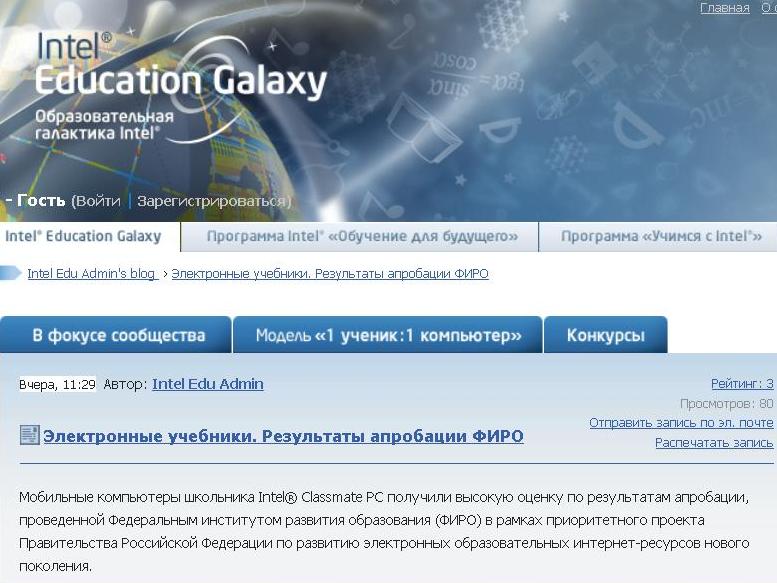Open the В фокусе сообщества tab
This screenshot has width=777, height=583.
(116, 335)
